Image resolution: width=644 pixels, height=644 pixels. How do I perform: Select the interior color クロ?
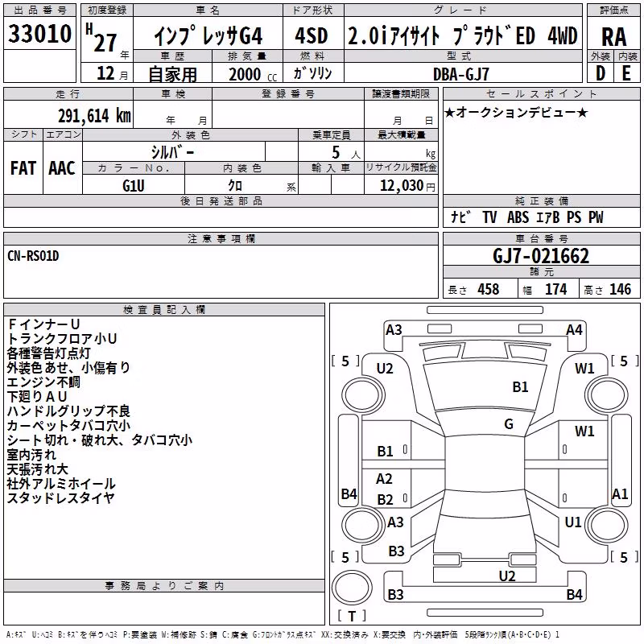click(235, 186)
